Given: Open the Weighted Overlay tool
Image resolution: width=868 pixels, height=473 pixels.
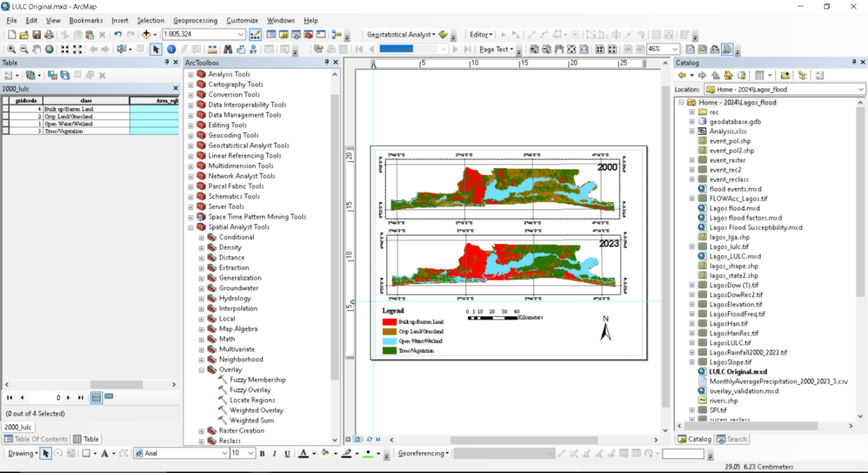Looking at the screenshot, I should pyautogui.click(x=256, y=410).
